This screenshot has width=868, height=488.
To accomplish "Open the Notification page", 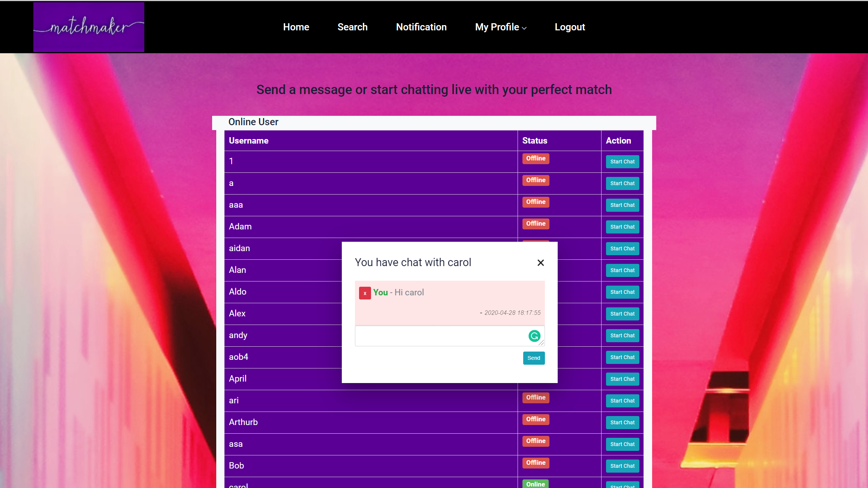I will [421, 27].
